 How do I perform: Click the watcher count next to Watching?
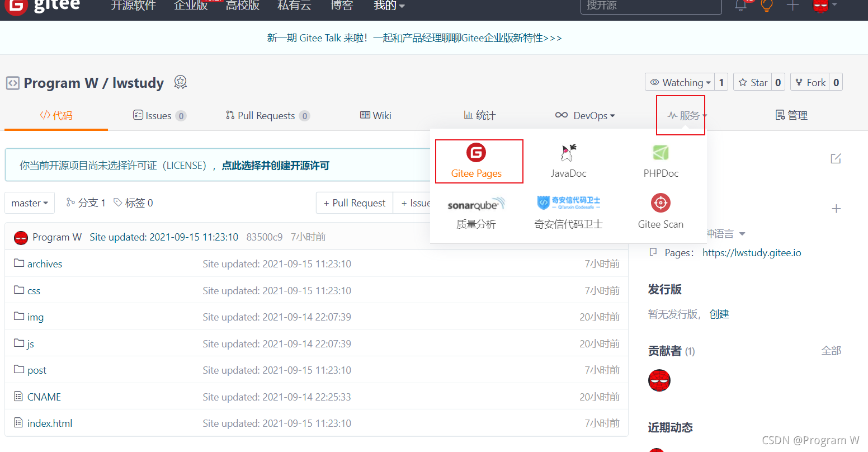(x=721, y=82)
